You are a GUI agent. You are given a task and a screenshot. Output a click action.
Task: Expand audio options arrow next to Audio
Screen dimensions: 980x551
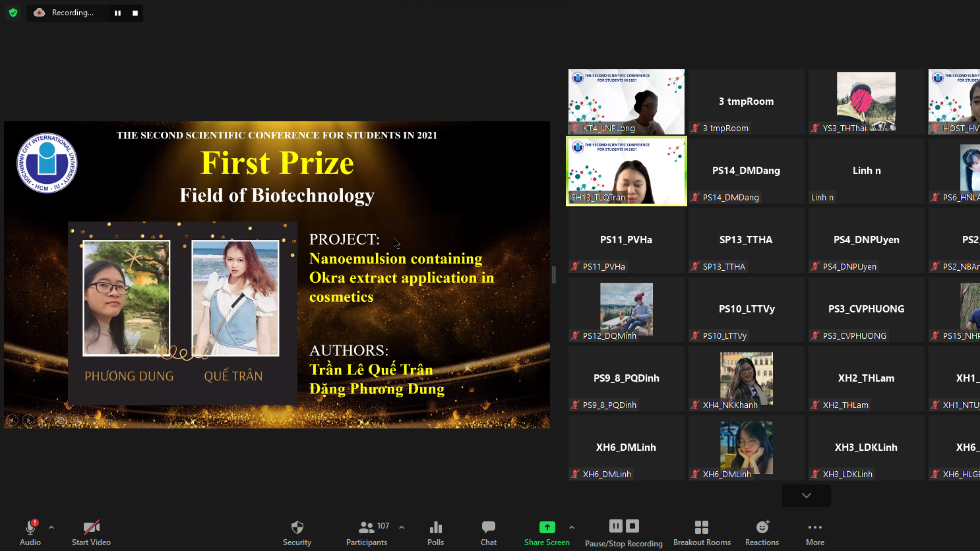click(x=51, y=527)
